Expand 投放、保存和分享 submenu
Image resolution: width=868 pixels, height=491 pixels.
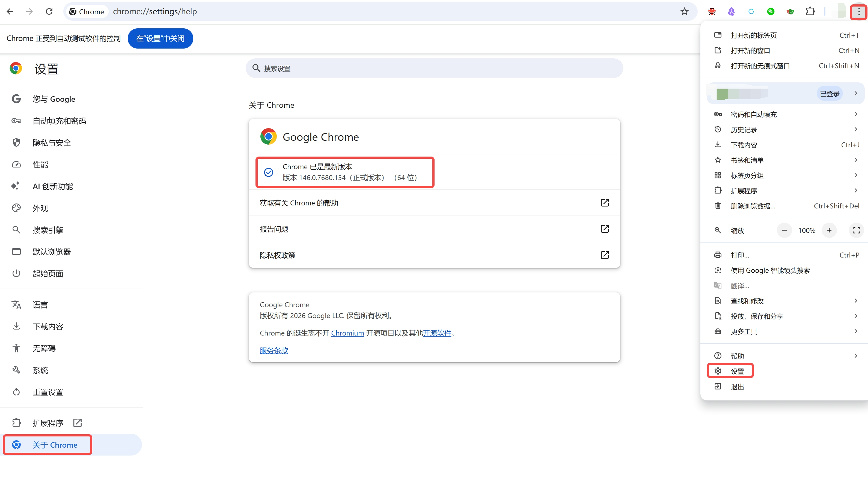point(784,316)
